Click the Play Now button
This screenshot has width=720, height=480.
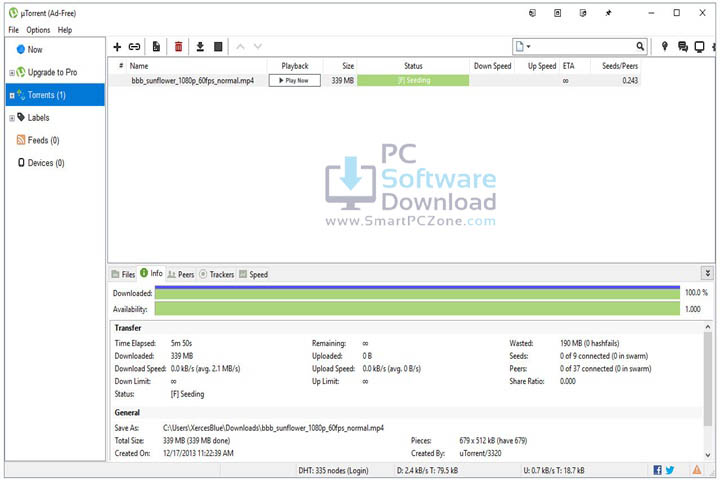[x=294, y=80]
